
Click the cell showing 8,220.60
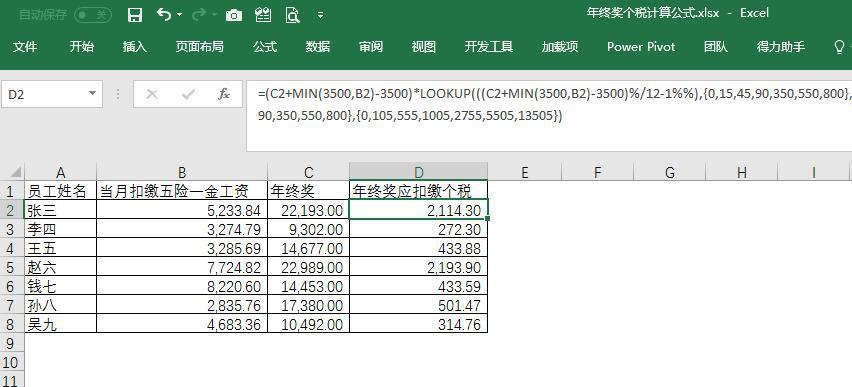(182, 286)
